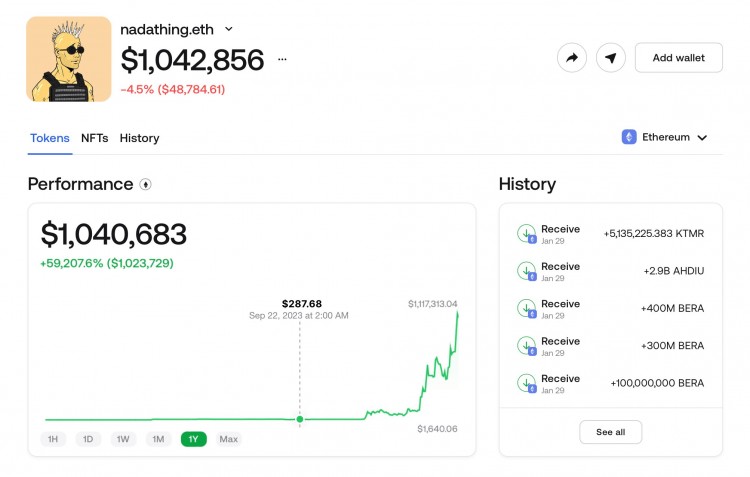Click the wallet avatar image
This screenshot has width=750, height=477.
coord(69,59)
